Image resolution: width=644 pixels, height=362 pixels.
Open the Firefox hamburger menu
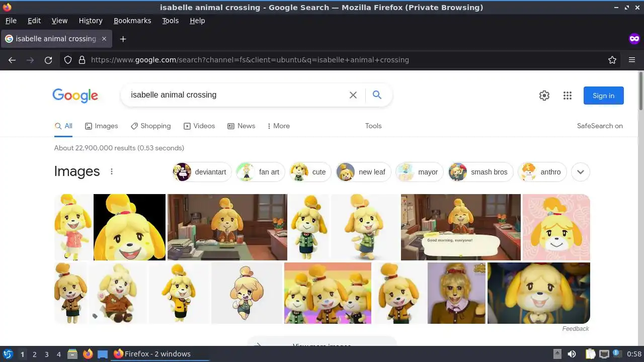[x=632, y=60]
